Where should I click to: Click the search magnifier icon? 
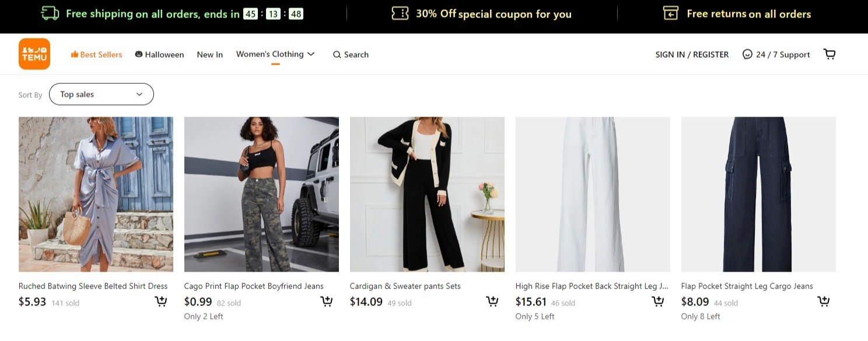pos(337,55)
